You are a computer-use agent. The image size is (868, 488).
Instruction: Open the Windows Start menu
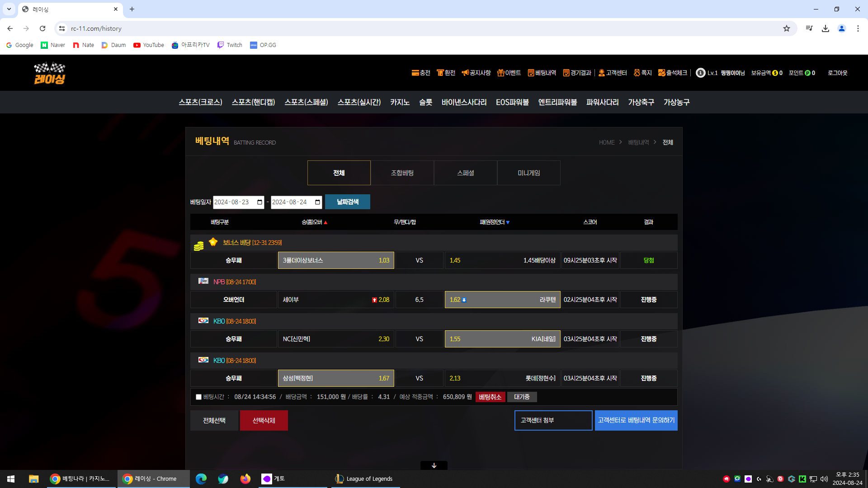tap(11, 479)
